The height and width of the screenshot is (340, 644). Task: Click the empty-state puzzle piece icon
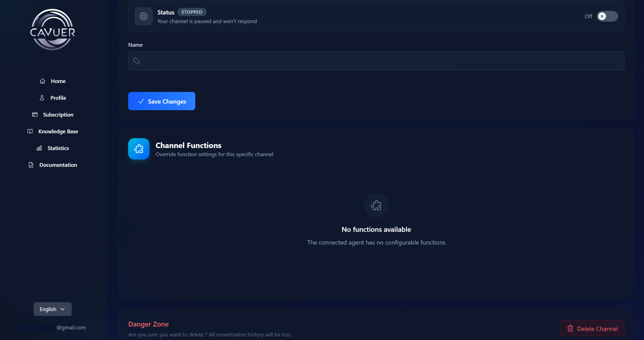376,205
